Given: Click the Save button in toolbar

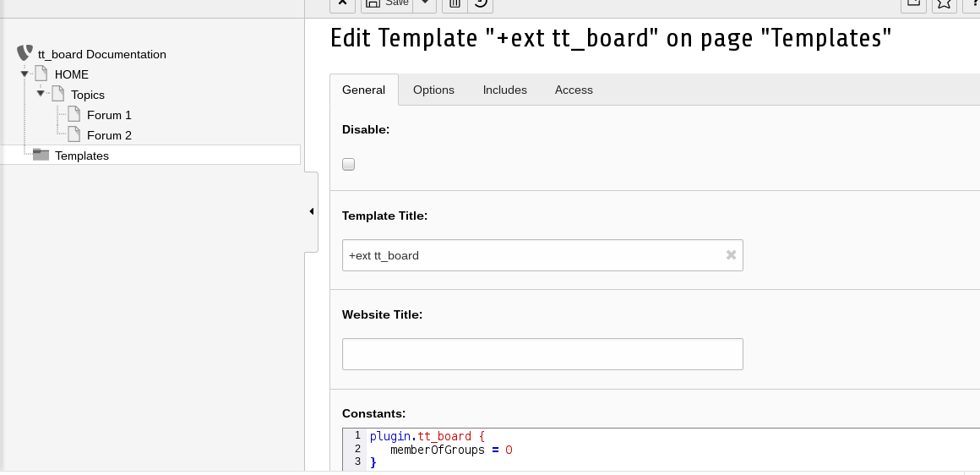Looking at the screenshot, I should (x=387, y=3).
